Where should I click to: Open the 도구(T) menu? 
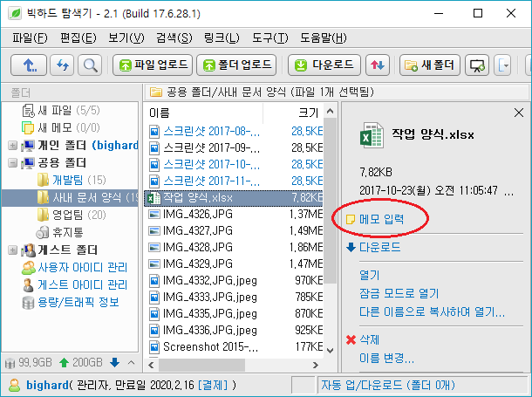pyautogui.click(x=269, y=38)
